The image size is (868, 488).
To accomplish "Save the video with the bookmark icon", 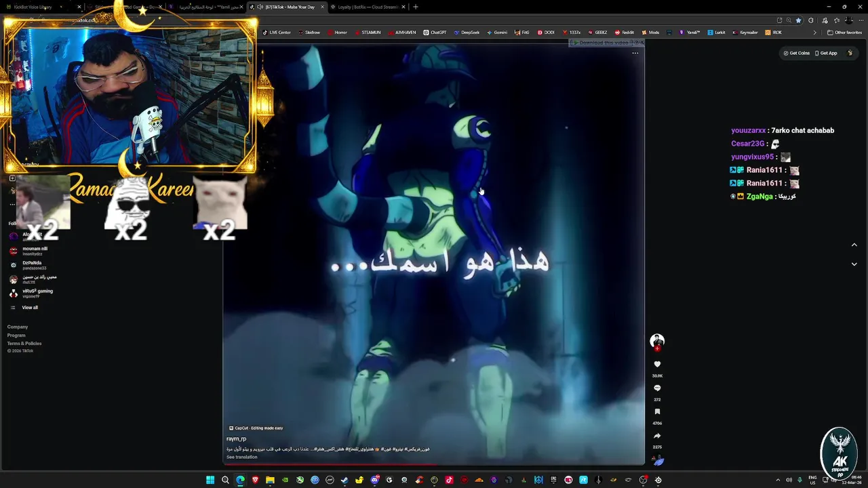I will point(657,412).
